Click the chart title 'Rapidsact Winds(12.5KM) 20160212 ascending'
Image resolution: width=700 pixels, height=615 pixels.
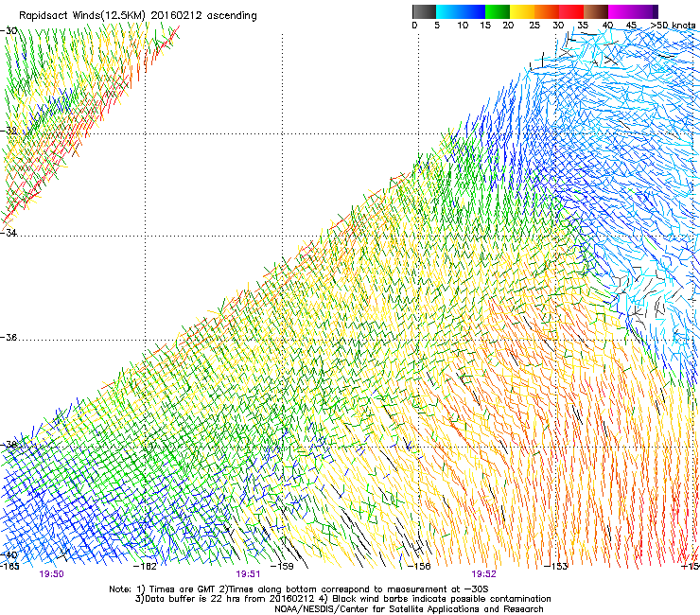[137, 16]
